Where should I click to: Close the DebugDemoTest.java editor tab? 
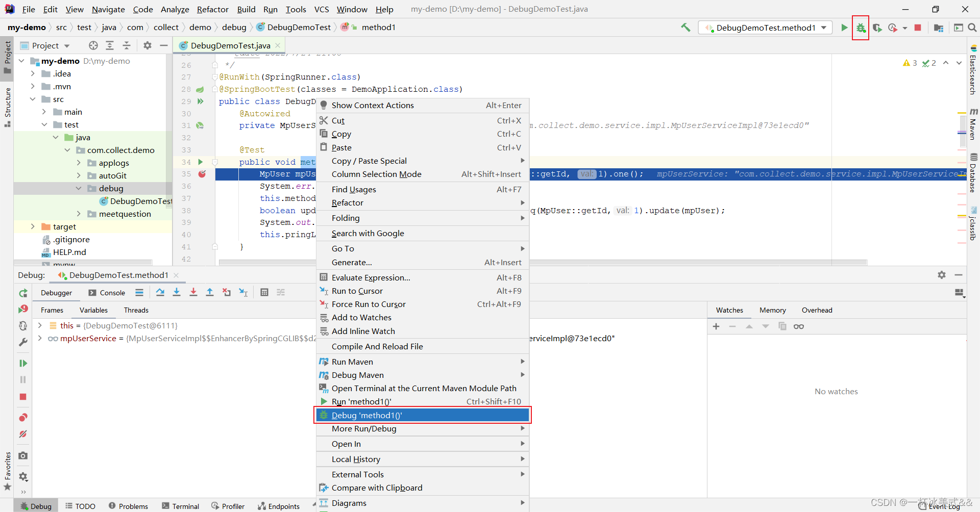pos(278,45)
